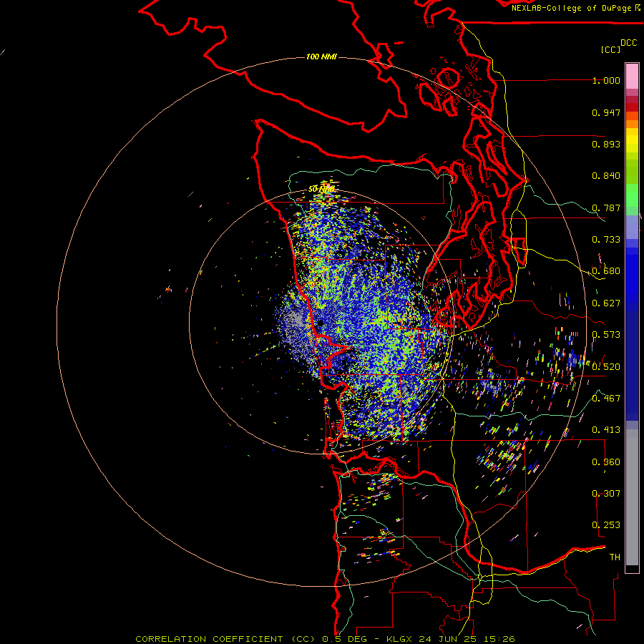Click the CORRELATION COEFFICIENT (CC) caption text
This screenshot has width=644, height=644.
tap(225, 639)
